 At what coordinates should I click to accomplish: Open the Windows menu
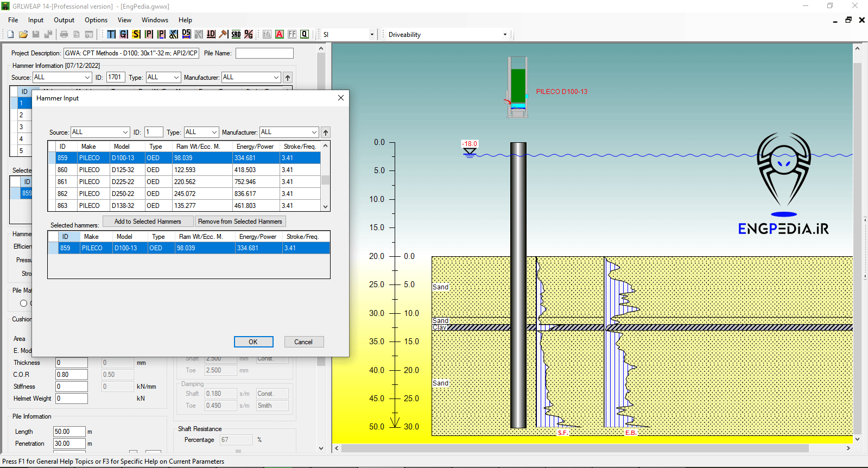coord(155,20)
